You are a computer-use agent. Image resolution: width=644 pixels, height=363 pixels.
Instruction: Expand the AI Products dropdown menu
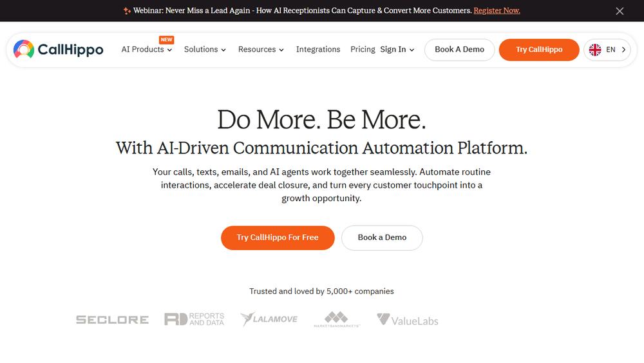coord(147,50)
